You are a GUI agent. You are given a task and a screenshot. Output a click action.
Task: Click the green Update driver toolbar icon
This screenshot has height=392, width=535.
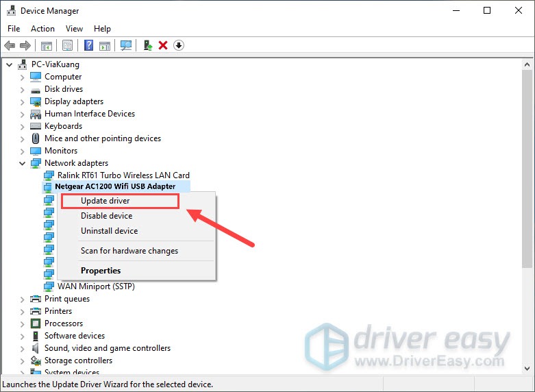point(147,45)
